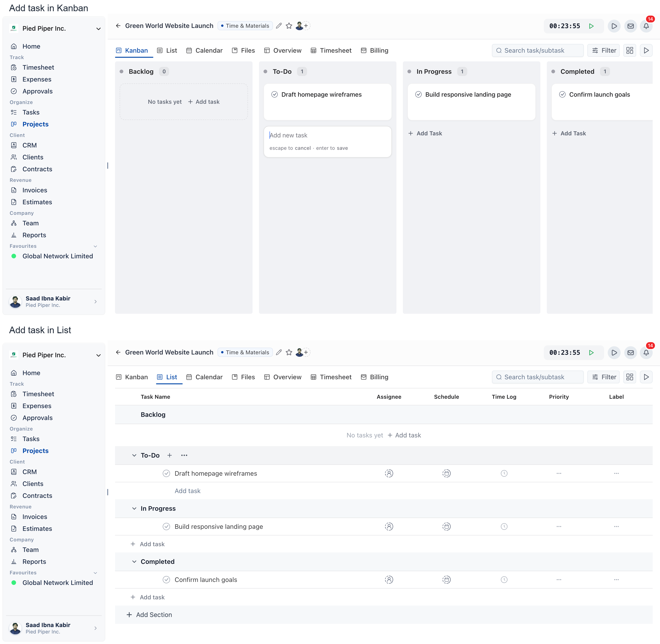Open Expenses in the top sidebar
The height and width of the screenshot is (644, 660).
[37, 79]
